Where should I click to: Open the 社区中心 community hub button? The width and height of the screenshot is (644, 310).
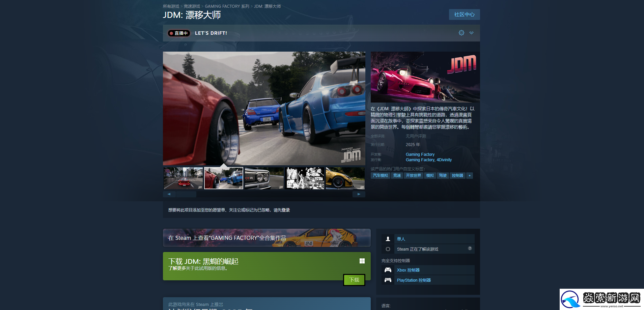464,15
